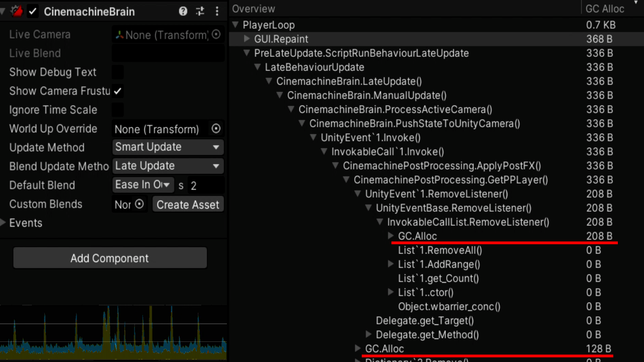644x362 pixels.
Task: Expand the GC.Alloc 208 B row arrow
Action: [x=391, y=236]
